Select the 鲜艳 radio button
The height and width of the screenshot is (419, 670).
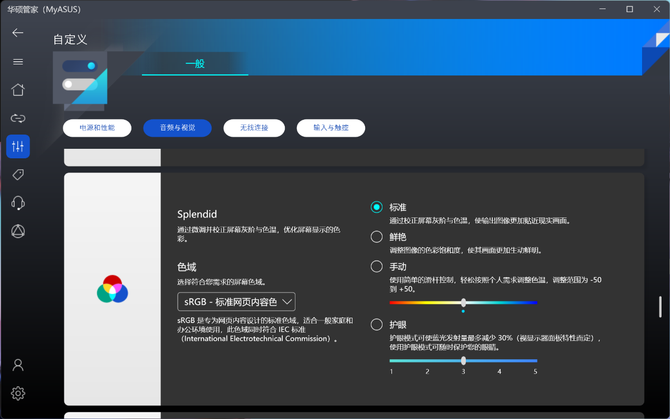[376, 237]
